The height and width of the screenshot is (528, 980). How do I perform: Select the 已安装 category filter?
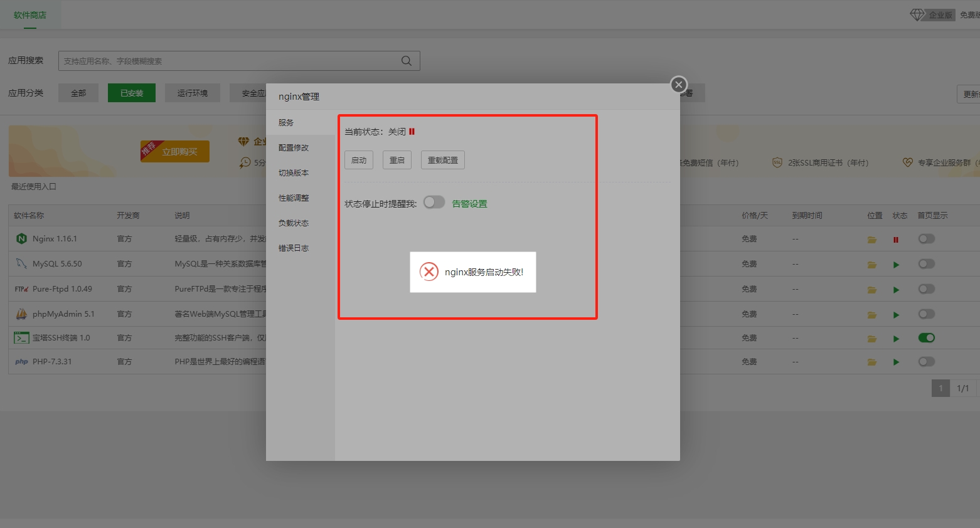(x=132, y=93)
